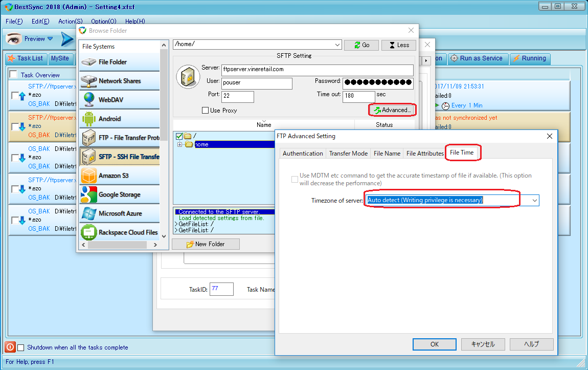
Task: Toggle the Task Overview checkbox
Action: [13, 74]
